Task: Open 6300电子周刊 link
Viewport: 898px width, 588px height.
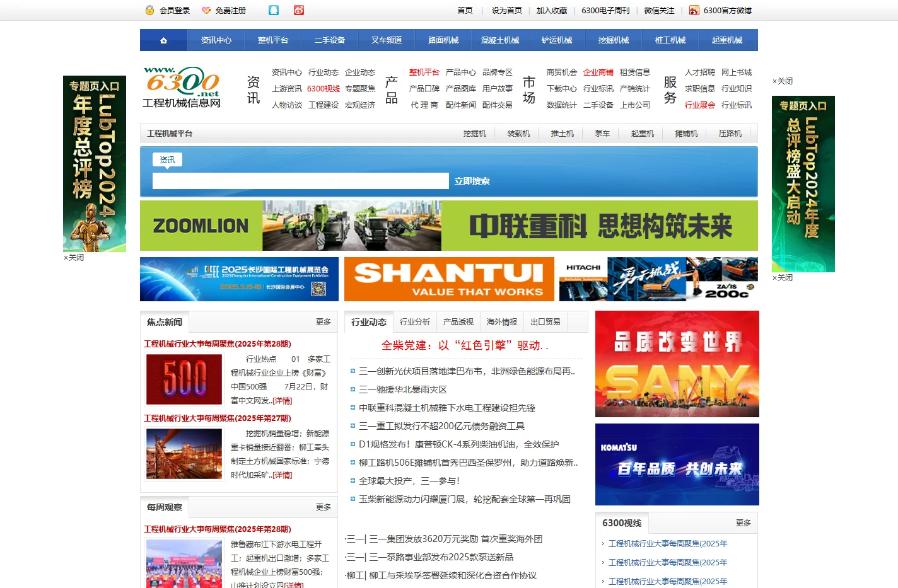Action: (x=605, y=11)
